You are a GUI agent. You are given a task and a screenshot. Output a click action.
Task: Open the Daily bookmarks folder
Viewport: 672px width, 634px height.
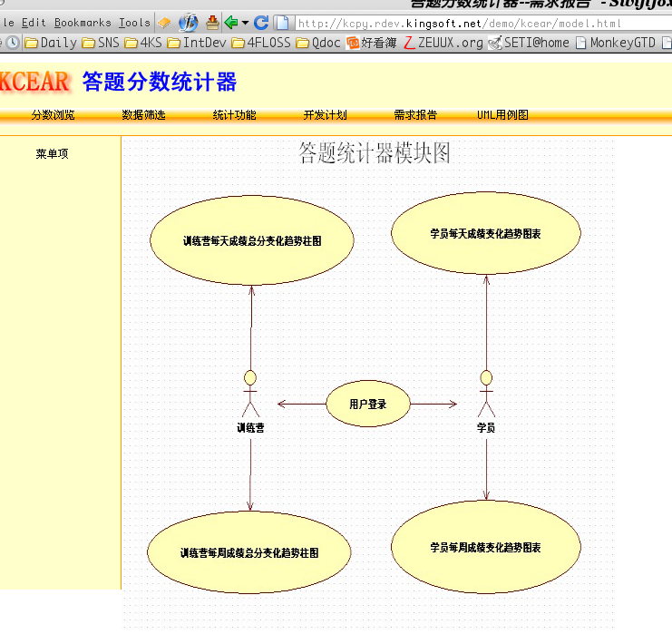[51, 42]
